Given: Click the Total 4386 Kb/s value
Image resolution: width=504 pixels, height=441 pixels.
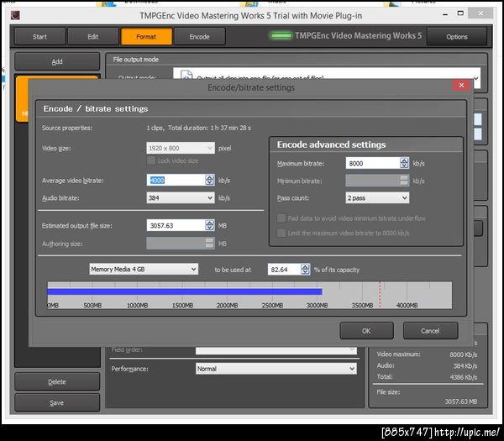Looking at the screenshot, I should point(464,377).
